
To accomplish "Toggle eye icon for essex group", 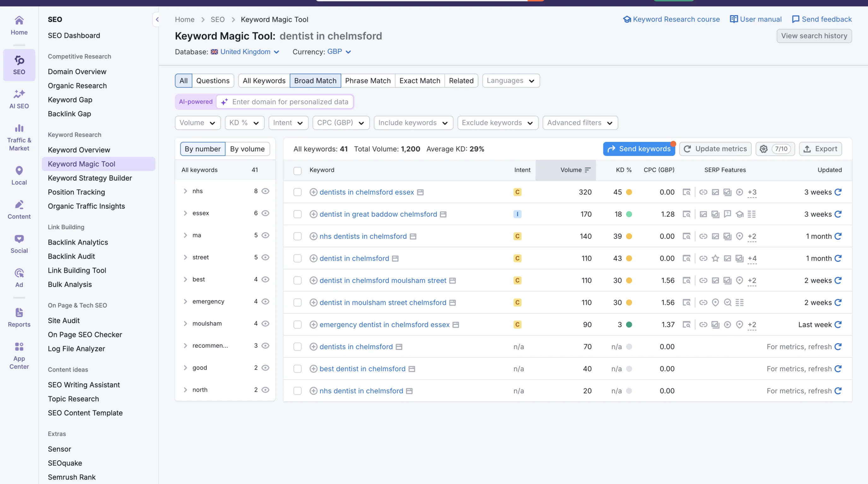I will click(266, 213).
